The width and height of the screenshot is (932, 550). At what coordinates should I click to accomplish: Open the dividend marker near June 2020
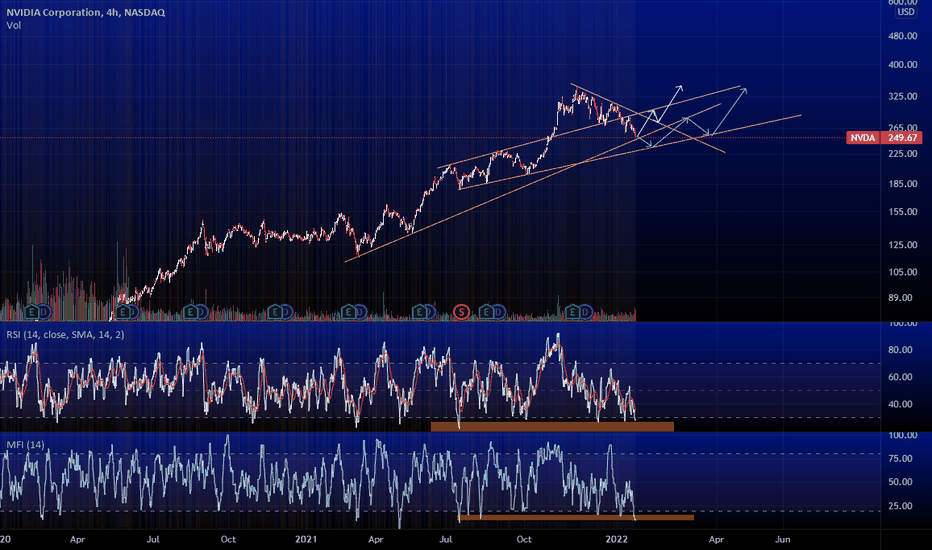coord(134,312)
